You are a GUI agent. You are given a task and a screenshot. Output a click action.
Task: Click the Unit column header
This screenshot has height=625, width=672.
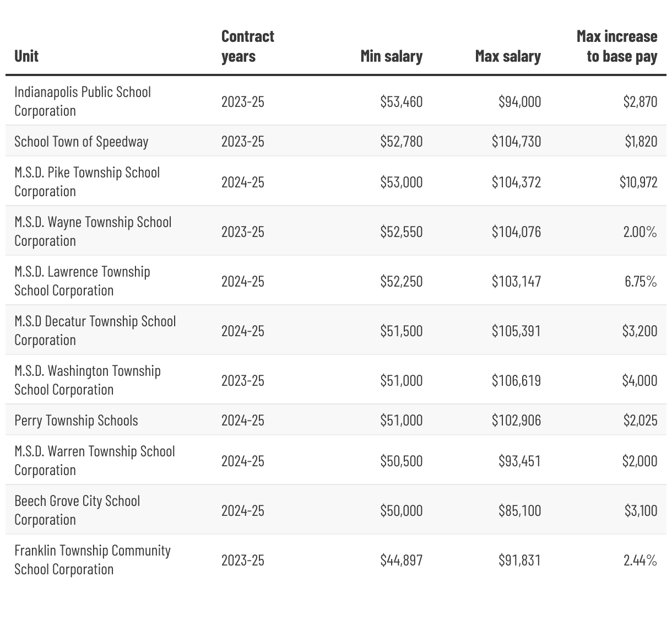pos(26,56)
